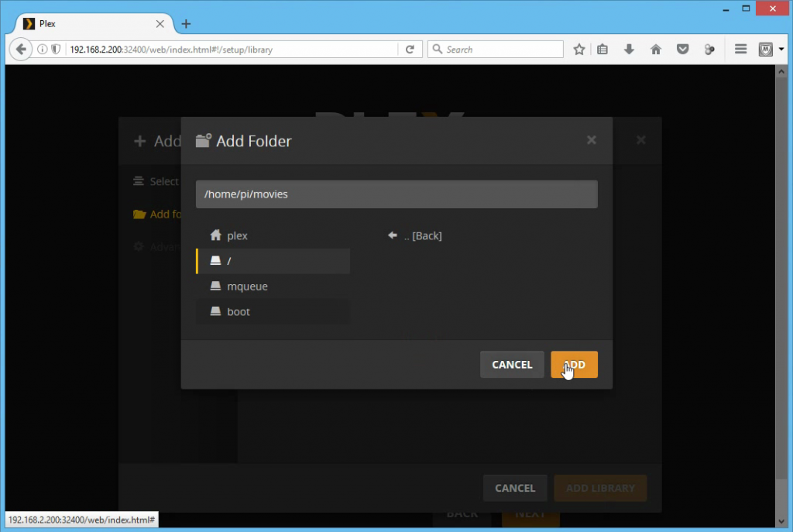Open the site information icon in the address bar
This screenshot has height=532, width=793.
click(43, 49)
